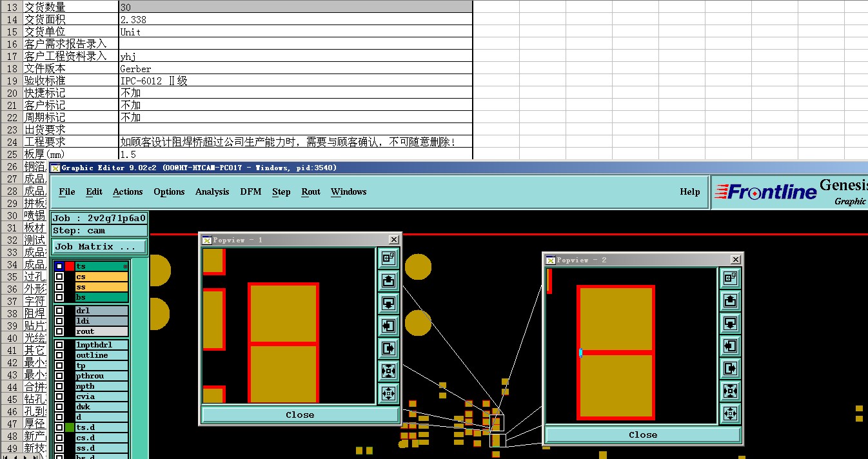Open the Step menu
This screenshot has height=459, width=868.
pos(281,191)
